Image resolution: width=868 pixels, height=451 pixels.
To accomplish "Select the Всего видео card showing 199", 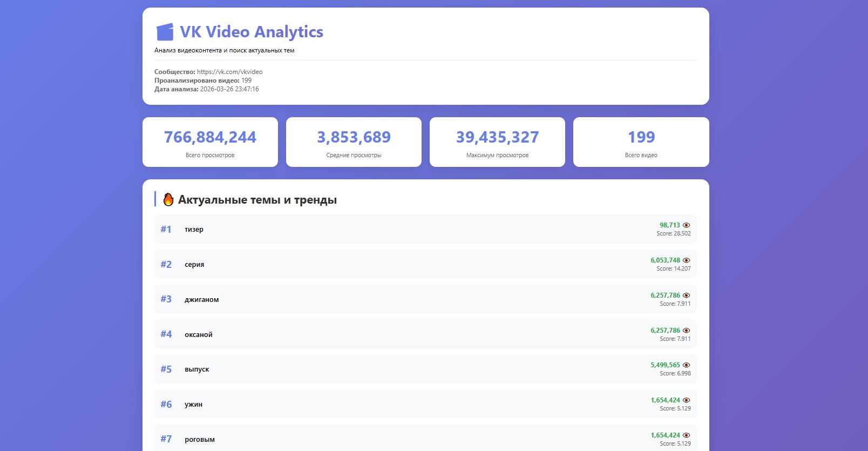I will 641,142.
